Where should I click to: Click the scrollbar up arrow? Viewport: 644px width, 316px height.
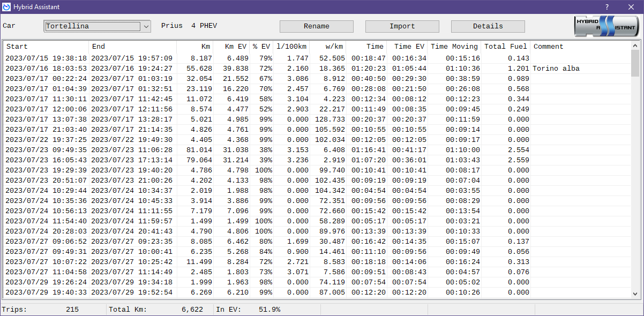click(x=635, y=46)
